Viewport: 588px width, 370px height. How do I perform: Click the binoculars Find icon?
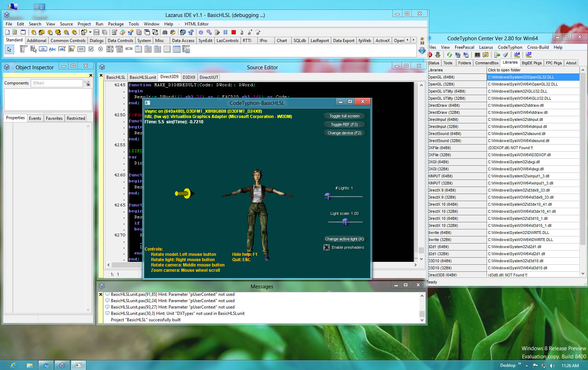point(165,32)
